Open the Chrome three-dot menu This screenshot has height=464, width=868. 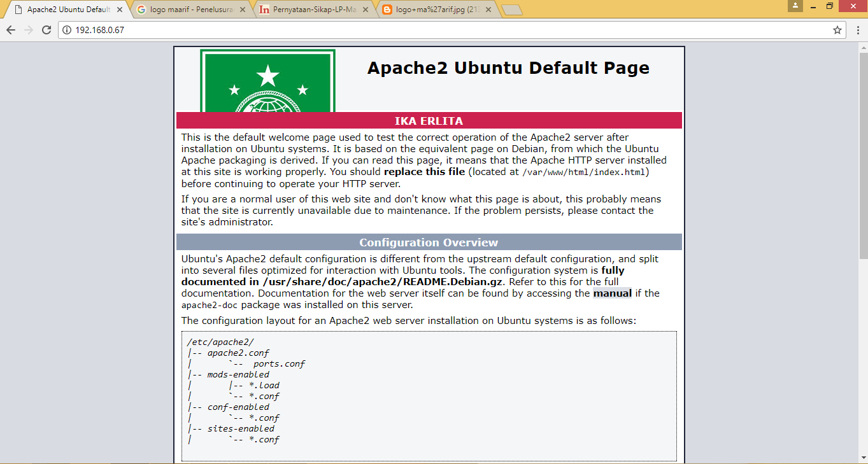(x=857, y=30)
